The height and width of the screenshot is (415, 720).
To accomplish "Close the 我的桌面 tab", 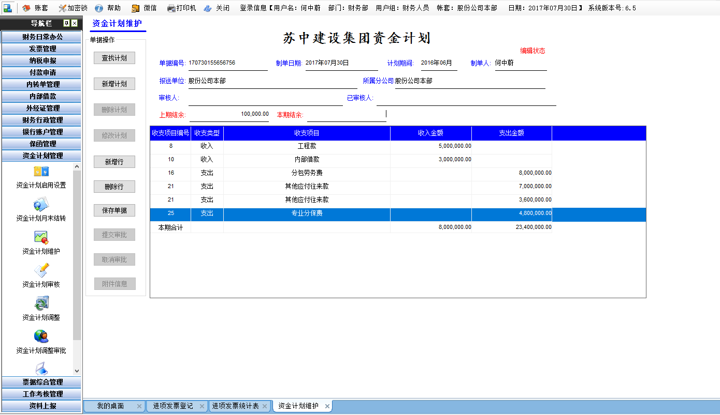I will click(x=139, y=406).
